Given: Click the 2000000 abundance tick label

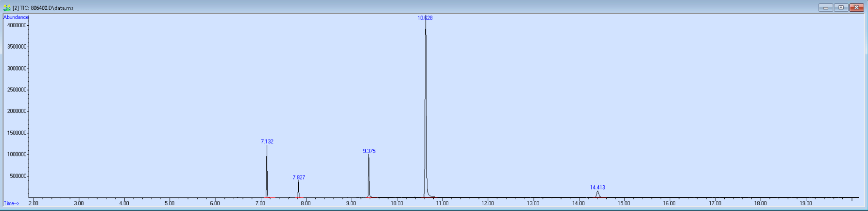Looking at the screenshot, I should pos(17,111).
